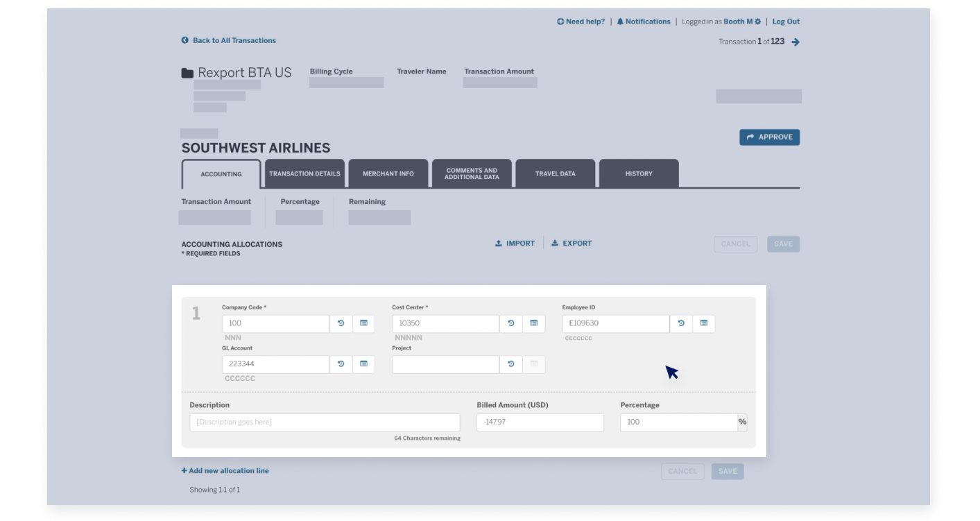Viewport: 980px width, 521px height.
Task: Open the lookup icon beside GL Account
Action: 364,364
